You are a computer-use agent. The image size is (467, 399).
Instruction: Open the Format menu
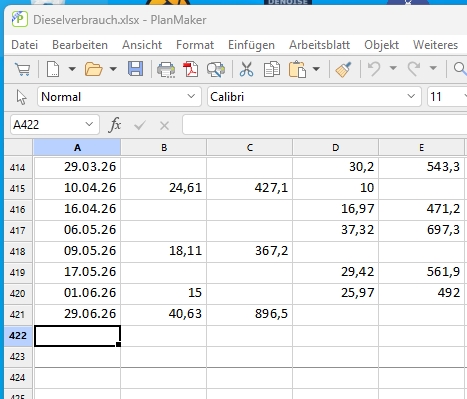pyautogui.click(x=195, y=45)
